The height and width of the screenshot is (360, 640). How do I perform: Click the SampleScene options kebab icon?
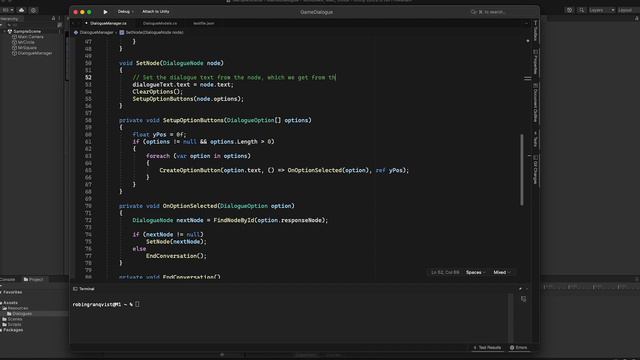(60, 31)
